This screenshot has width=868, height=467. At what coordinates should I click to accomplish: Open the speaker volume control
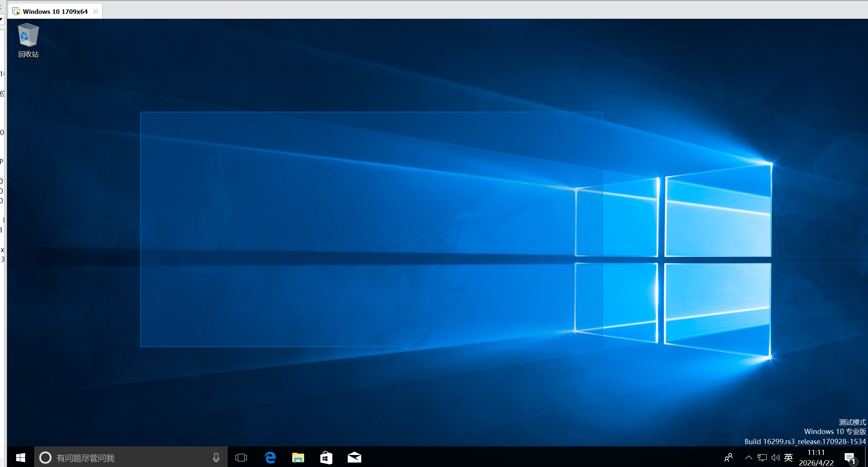[775, 458]
